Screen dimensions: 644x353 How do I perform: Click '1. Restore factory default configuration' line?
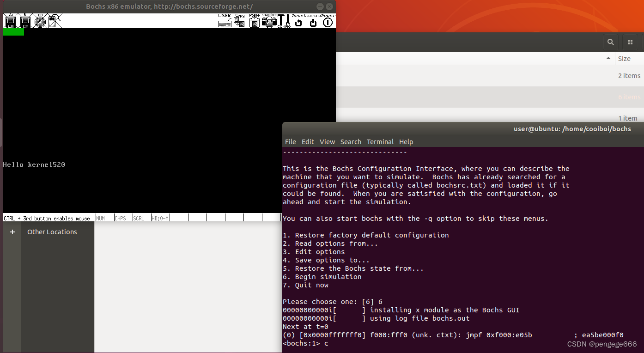366,235
